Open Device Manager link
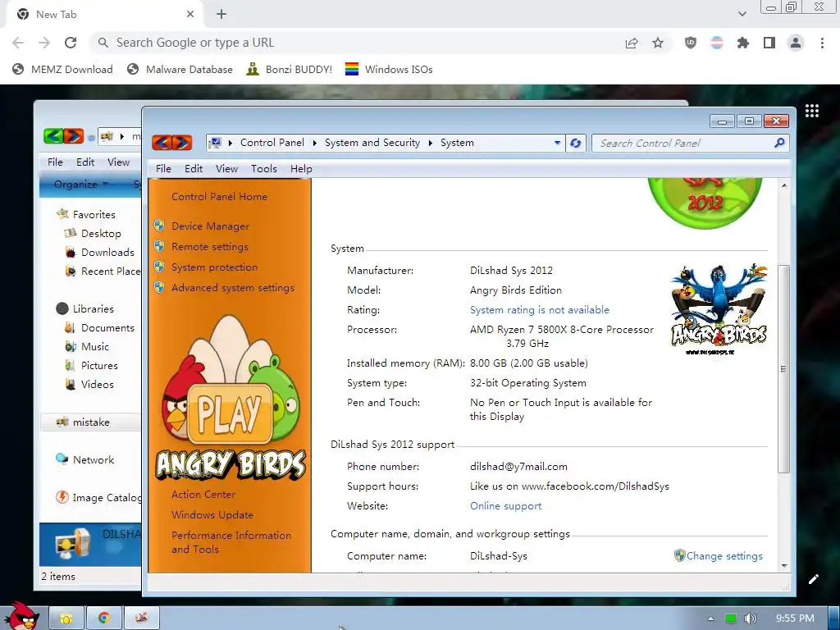840x630 pixels. click(x=210, y=226)
